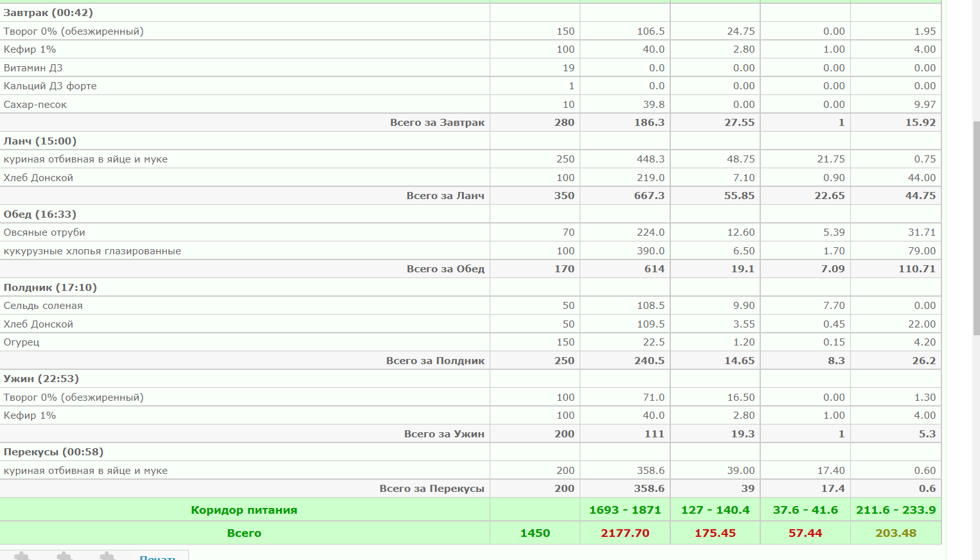The height and width of the screenshot is (560, 980).
Task: Click the 'Всего за Ланч' total label
Action: (445, 195)
